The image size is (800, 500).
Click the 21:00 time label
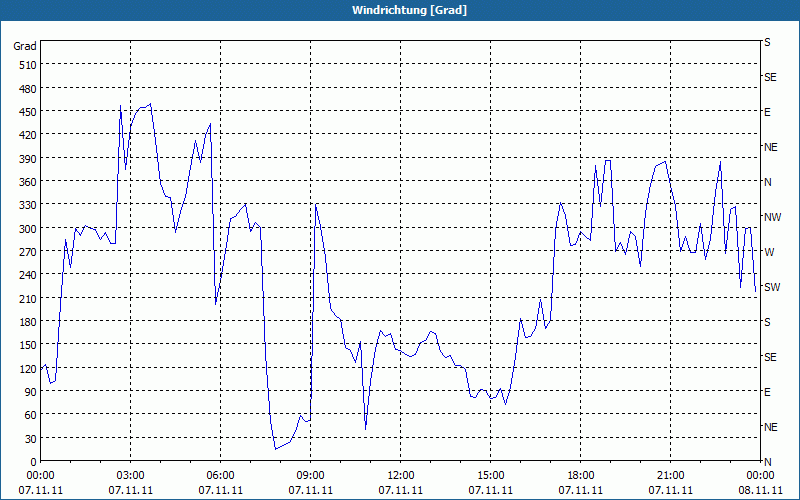(671, 475)
